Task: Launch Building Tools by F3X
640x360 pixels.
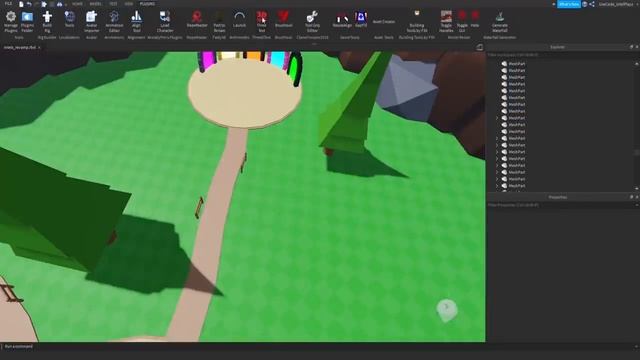Action: click(417, 22)
